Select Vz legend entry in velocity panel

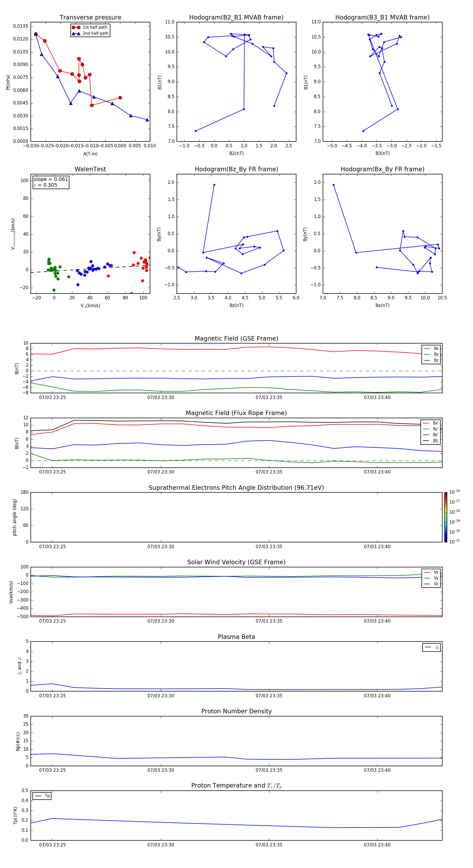point(431,584)
